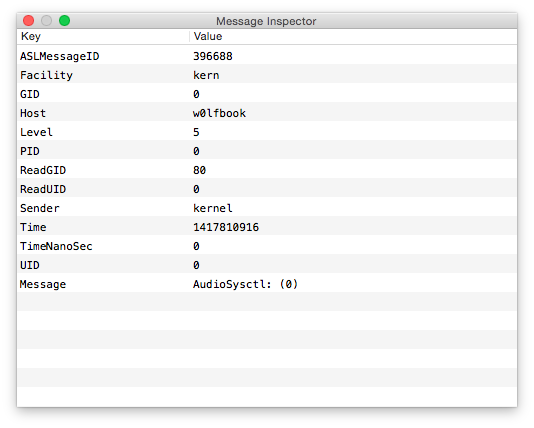Close the Message Inspector window
The image size is (534, 428).
tap(28, 21)
